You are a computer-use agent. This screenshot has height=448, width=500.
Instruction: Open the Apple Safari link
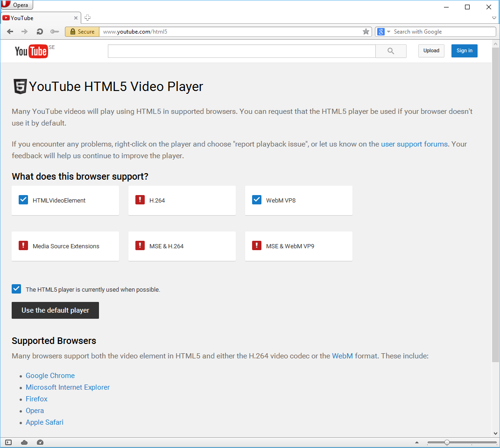tap(44, 422)
